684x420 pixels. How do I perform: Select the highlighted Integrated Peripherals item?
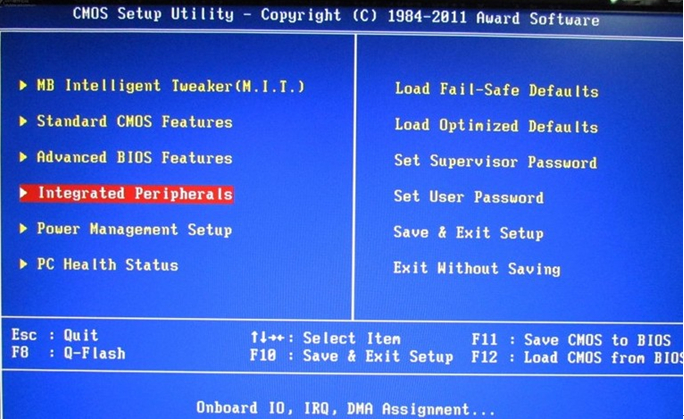[127, 193]
